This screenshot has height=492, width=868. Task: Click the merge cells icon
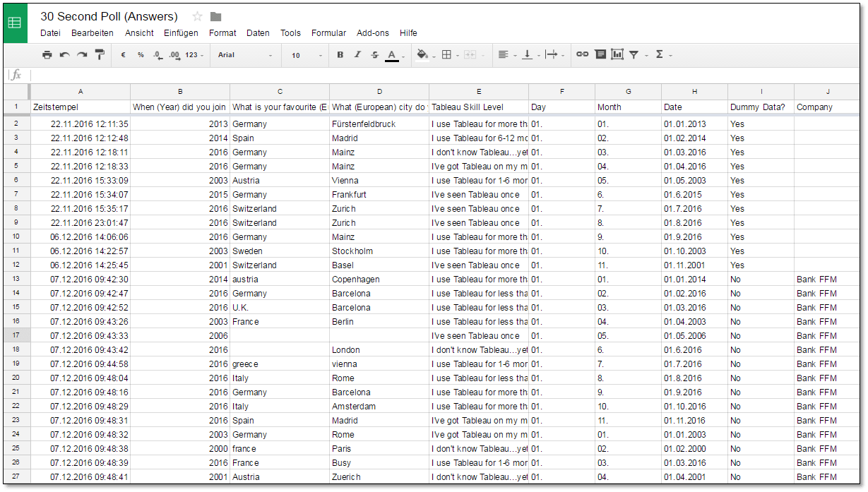(469, 54)
